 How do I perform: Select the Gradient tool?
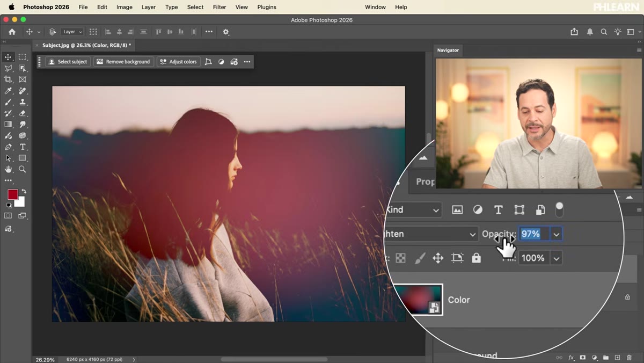click(x=8, y=125)
